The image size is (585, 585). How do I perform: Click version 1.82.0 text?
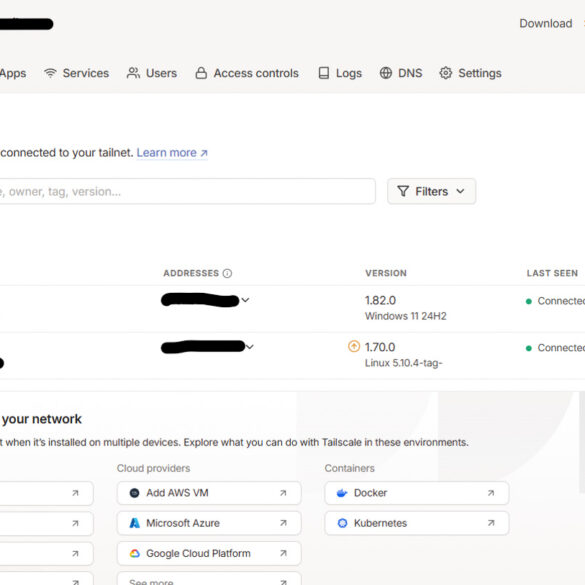(380, 300)
